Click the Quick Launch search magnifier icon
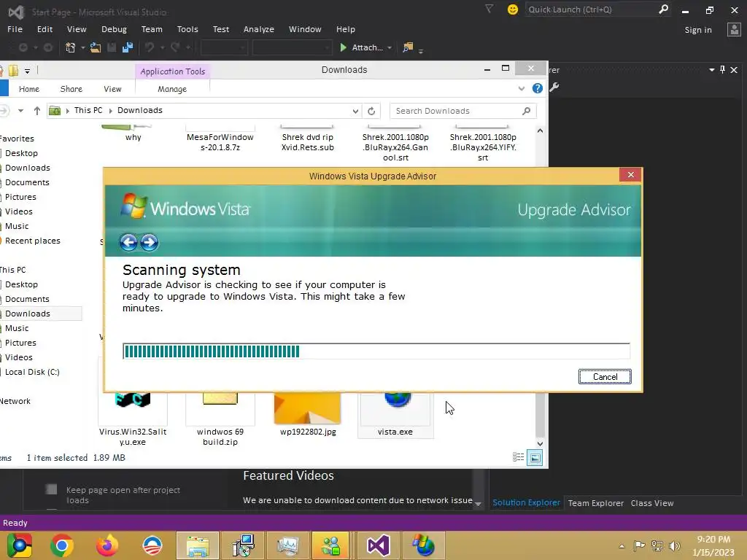The width and height of the screenshot is (747, 560). 663,9
